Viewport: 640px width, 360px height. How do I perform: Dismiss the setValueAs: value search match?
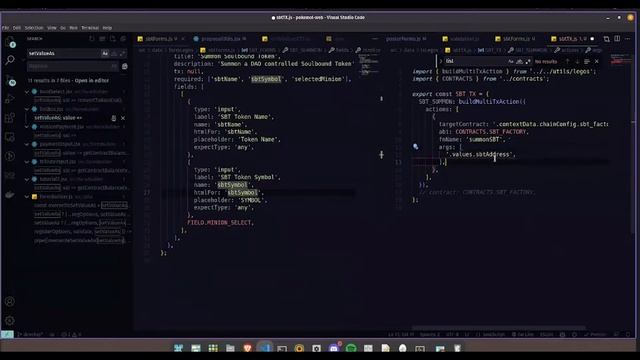click(123, 118)
